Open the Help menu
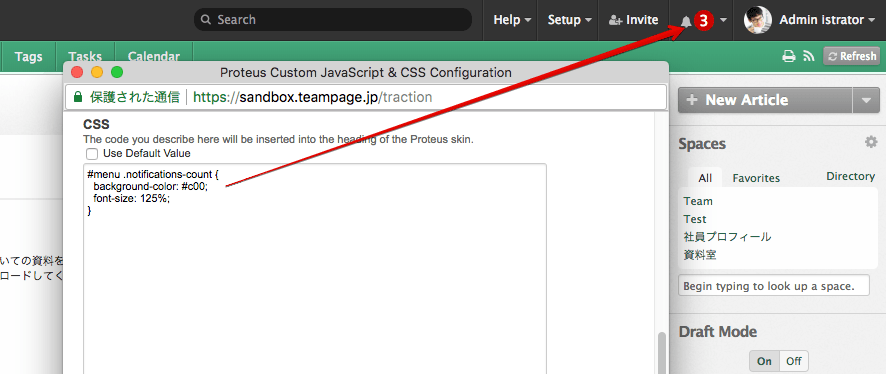 [512, 20]
